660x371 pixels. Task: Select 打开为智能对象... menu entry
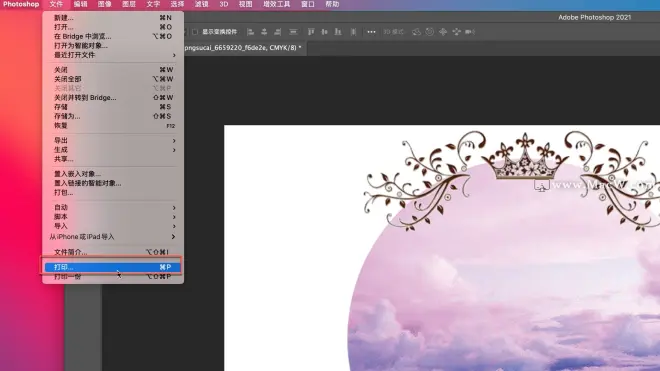click(x=113, y=46)
